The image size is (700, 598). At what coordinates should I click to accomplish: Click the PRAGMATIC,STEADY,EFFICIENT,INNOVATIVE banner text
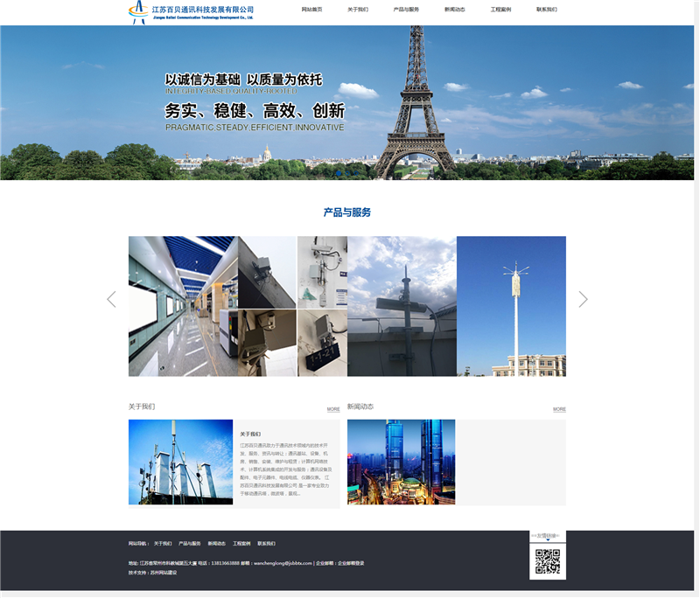(x=255, y=128)
